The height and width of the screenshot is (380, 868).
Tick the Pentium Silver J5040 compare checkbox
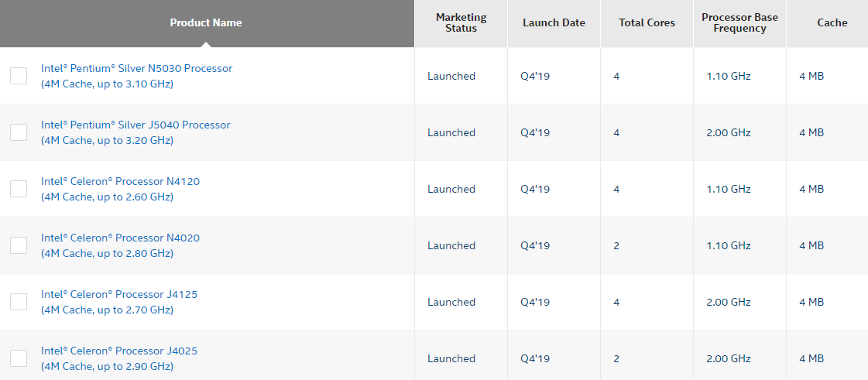point(19,132)
